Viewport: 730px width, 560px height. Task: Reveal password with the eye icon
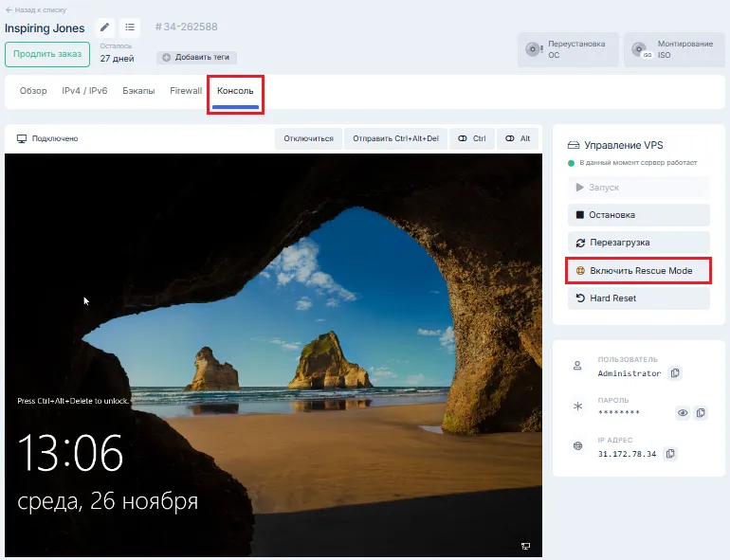(682, 413)
